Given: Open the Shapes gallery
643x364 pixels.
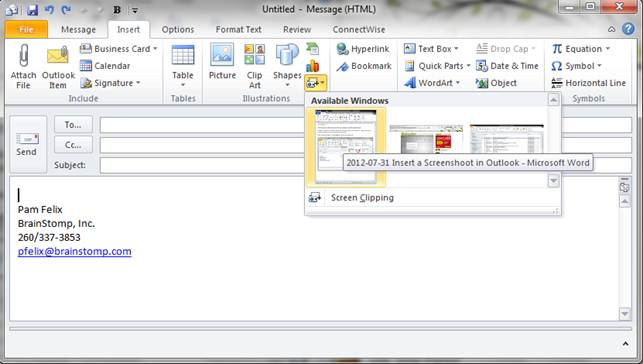Looking at the screenshot, I should point(287,66).
